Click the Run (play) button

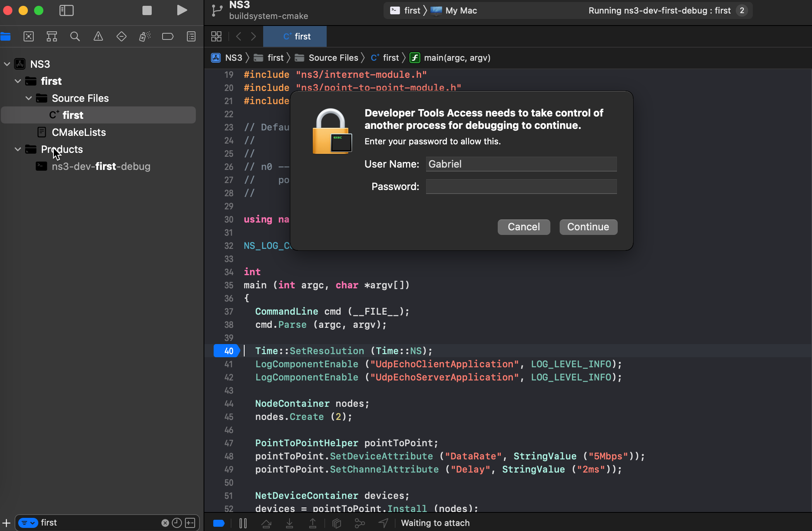182,10
